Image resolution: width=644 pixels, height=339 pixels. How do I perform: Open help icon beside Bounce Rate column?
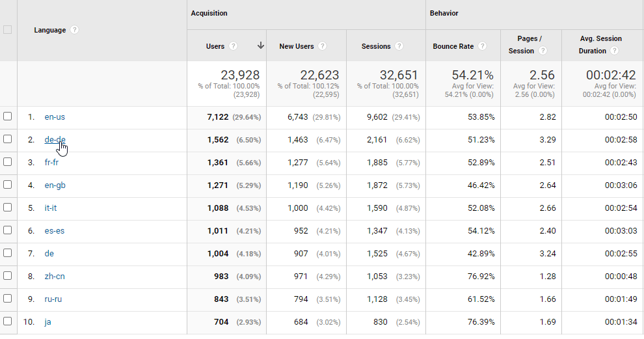click(x=483, y=46)
